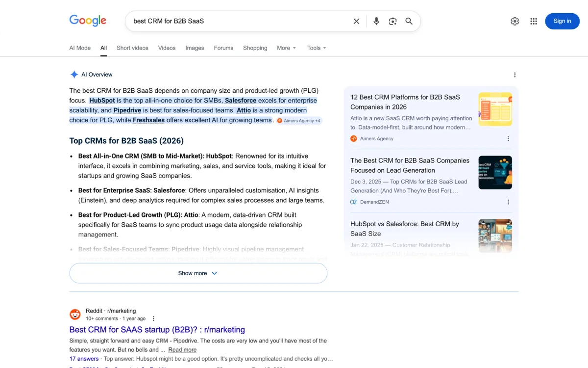Click the DemandZEN favicon in source card
Screen dimensions: 588x368
[x=354, y=202]
